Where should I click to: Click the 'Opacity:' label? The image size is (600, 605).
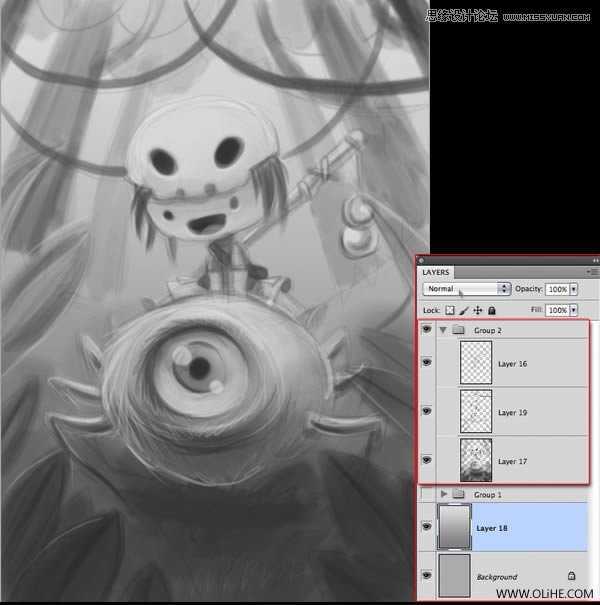pos(529,289)
